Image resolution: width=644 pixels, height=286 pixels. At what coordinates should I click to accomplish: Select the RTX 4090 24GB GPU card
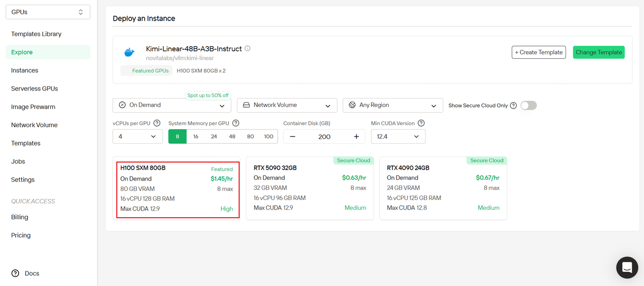pos(443,188)
